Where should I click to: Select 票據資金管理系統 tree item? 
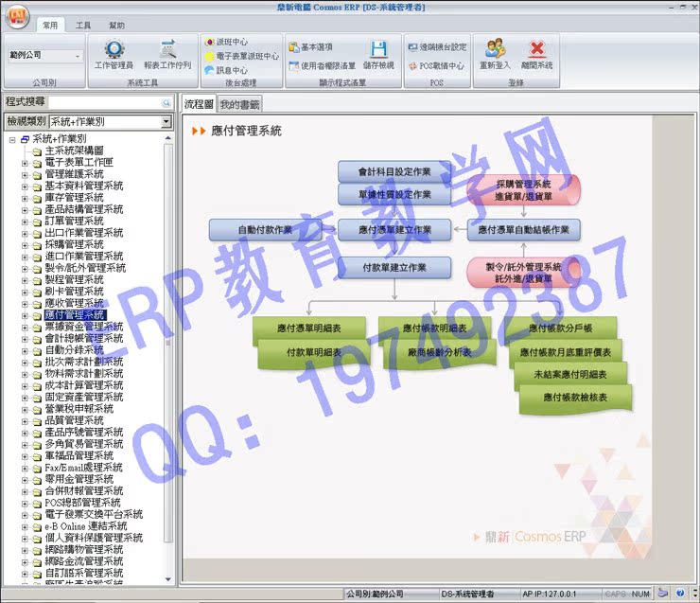click(x=83, y=327)
